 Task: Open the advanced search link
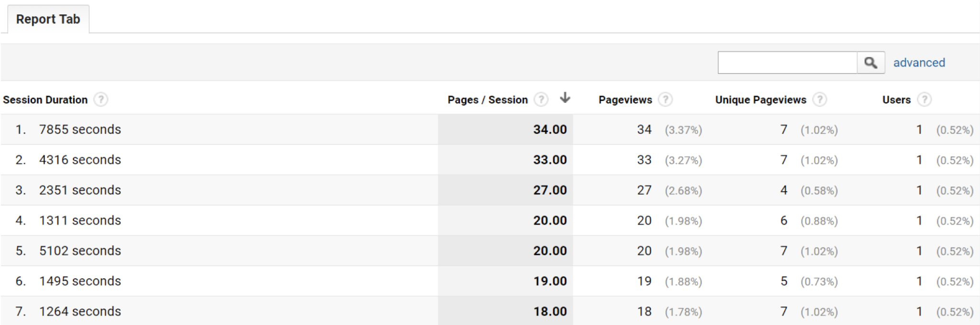click(x=919, y=63)
